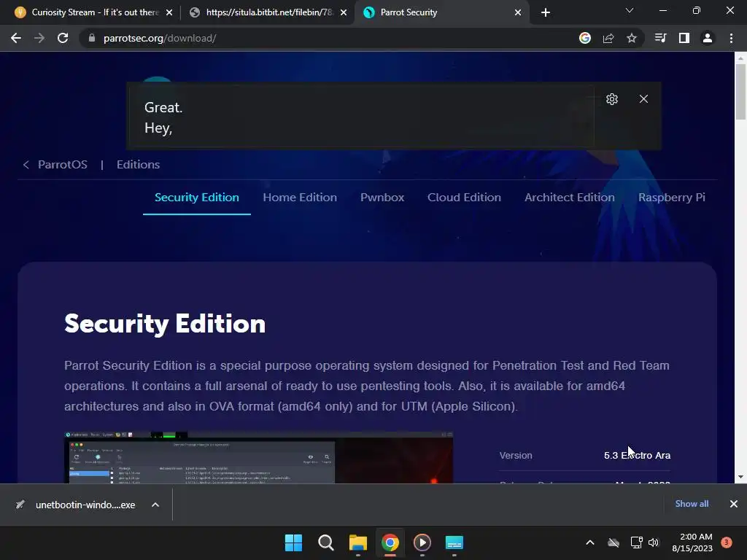Switch to the Pwnbox tab
The height and width of the screenshot is (560, 747).
(382, 197)
